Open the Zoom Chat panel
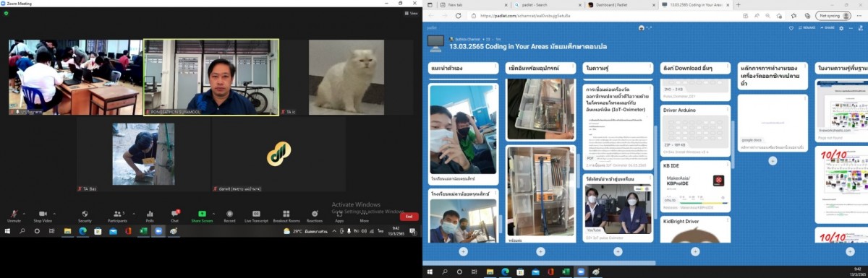Screen dimensions: 868x278 point(174,216)
